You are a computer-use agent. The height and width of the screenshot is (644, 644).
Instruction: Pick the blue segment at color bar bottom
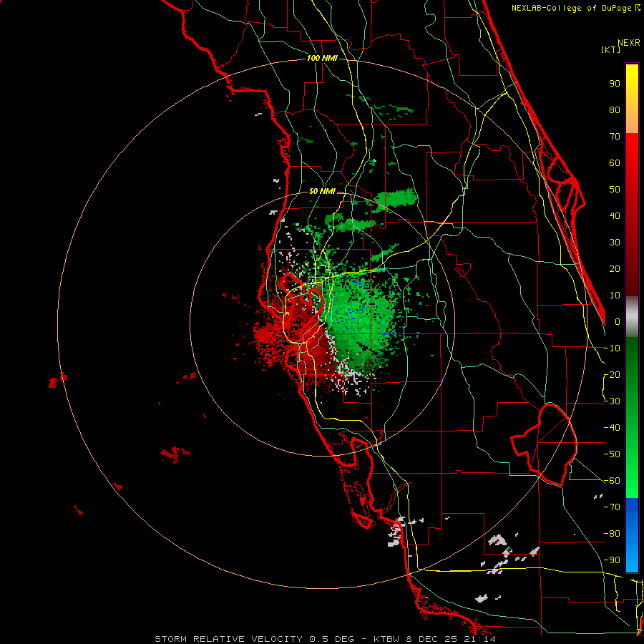632,535
